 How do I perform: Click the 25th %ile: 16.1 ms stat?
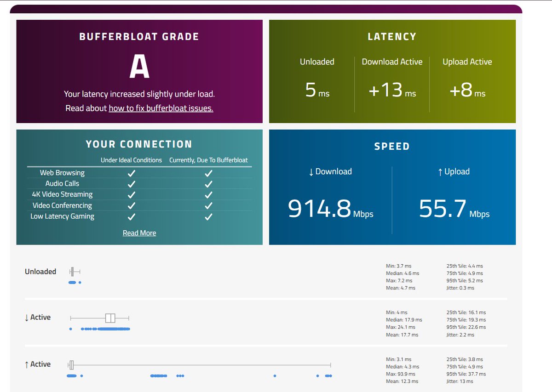click(466, 312)
